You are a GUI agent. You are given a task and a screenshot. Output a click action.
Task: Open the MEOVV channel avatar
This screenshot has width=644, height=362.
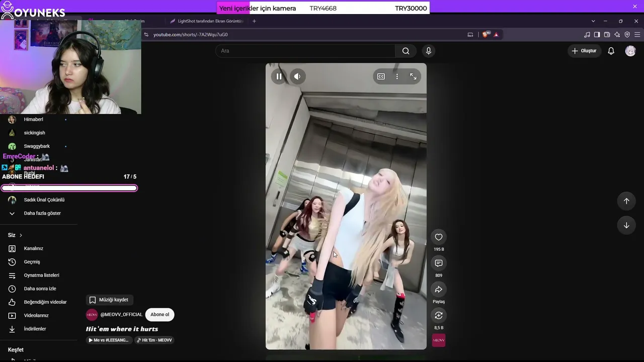point(92,315)
